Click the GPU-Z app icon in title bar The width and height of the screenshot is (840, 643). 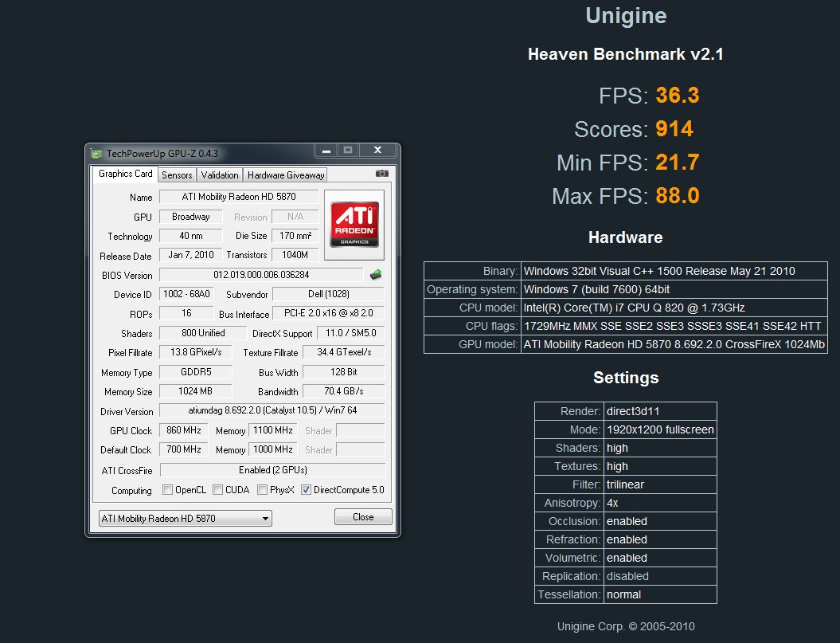96,154
